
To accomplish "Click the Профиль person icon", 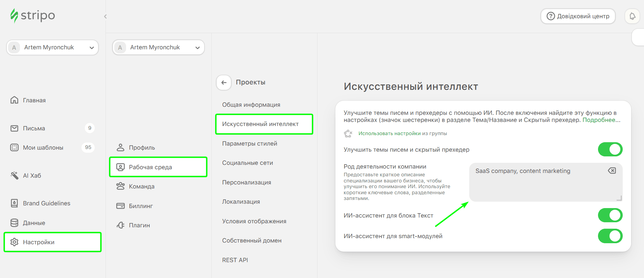I will (120, 147).
